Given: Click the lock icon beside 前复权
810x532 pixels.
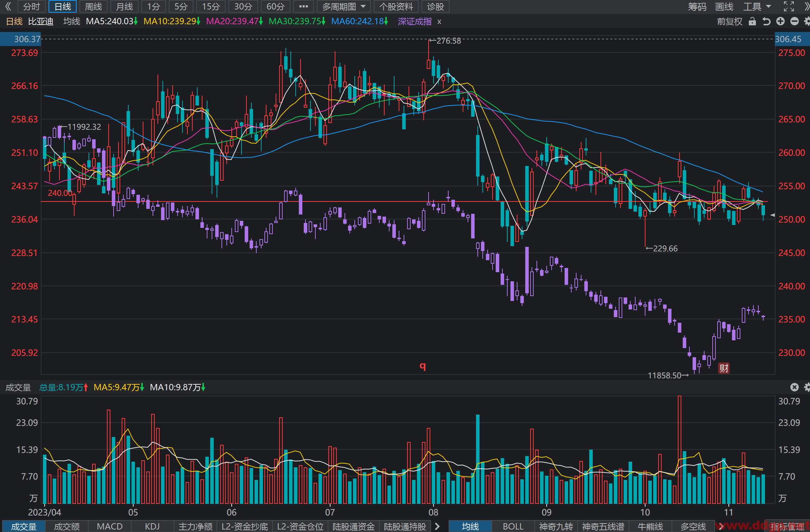Looking at the screenshot, I should point(752,21).
